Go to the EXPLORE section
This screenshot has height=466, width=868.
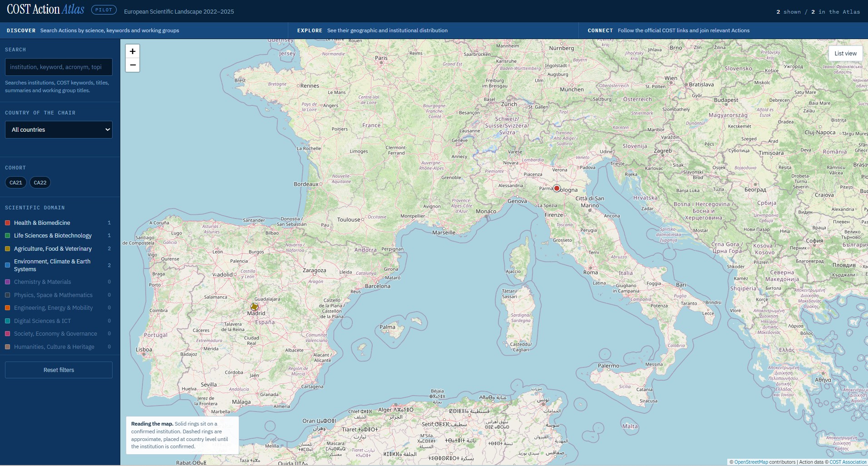(433, 30)
